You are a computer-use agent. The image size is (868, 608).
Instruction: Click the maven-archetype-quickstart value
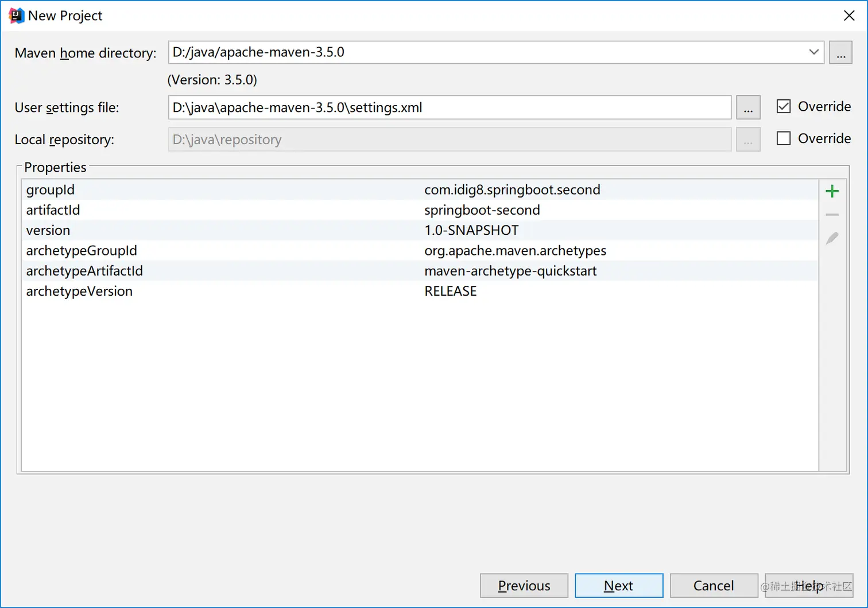click(x=510, y=271)
